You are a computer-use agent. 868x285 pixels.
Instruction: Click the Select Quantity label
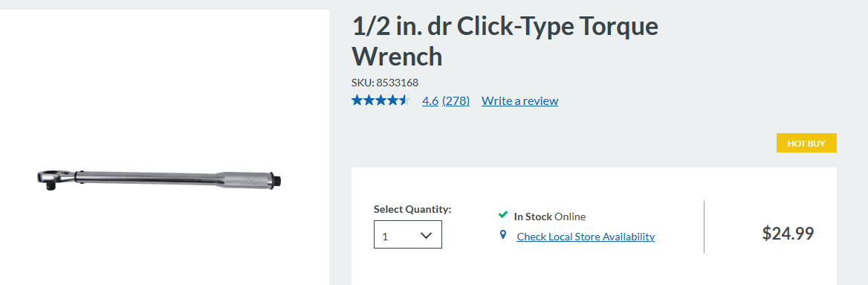click(x=412, y=210)
